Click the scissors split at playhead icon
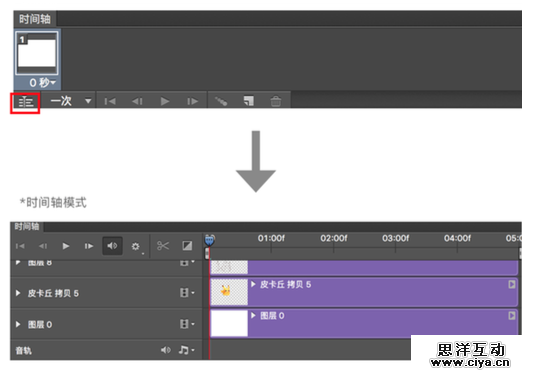Screen dimensions: 539x378 point(163,246)
